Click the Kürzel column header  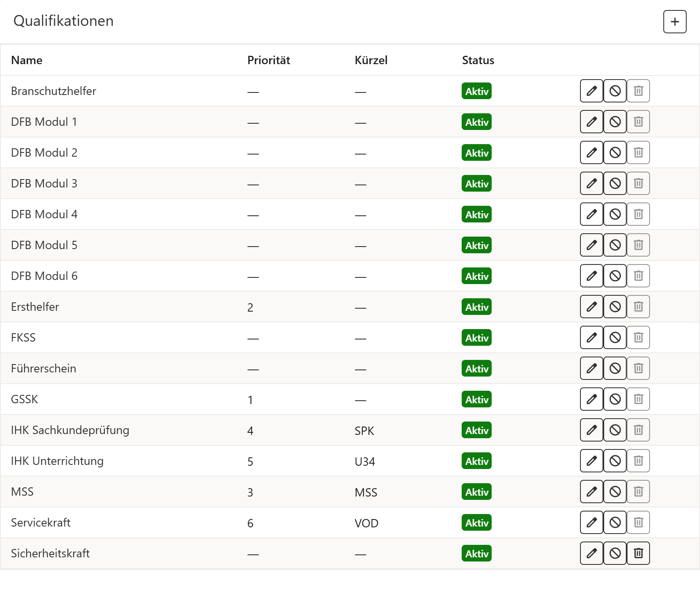[x=371, y=60]
